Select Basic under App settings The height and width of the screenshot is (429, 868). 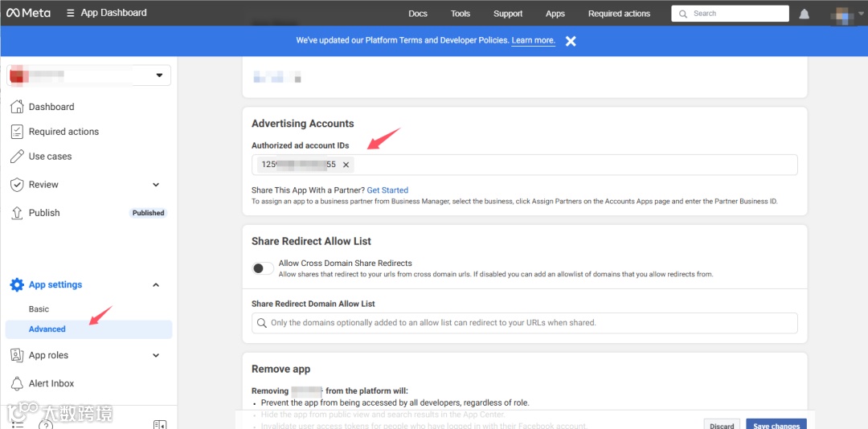[x=39, y=308]
